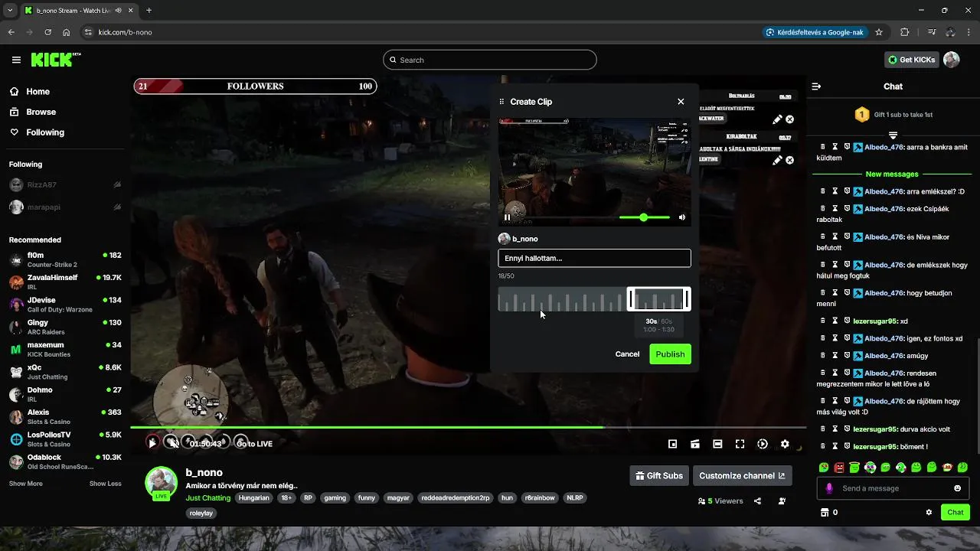Click chat message input field
This screenshot has width=980, height=551.
(x=894, y=488)
